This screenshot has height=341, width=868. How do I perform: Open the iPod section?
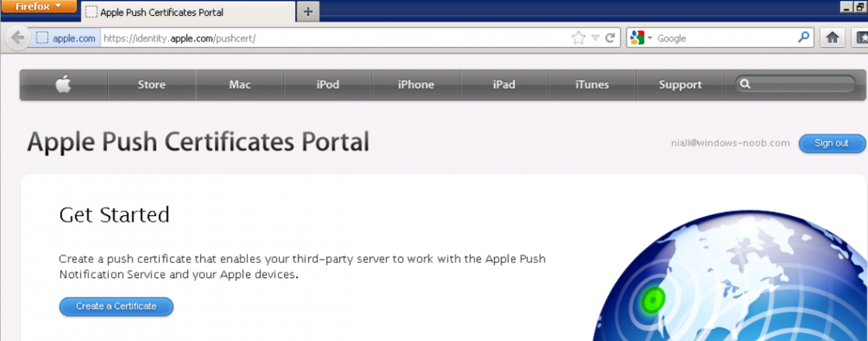pyautogui.click(x=328, y=85)
